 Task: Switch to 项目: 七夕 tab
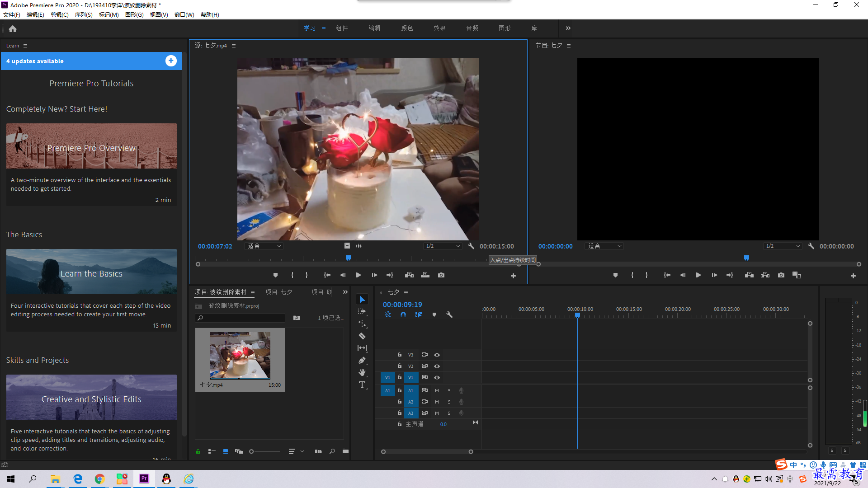coord(279,292)
